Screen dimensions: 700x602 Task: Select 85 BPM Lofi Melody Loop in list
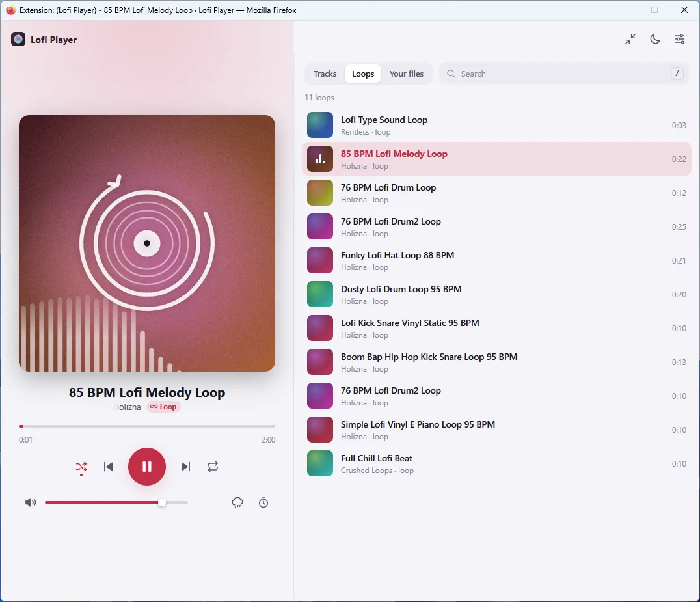[496, 159]
